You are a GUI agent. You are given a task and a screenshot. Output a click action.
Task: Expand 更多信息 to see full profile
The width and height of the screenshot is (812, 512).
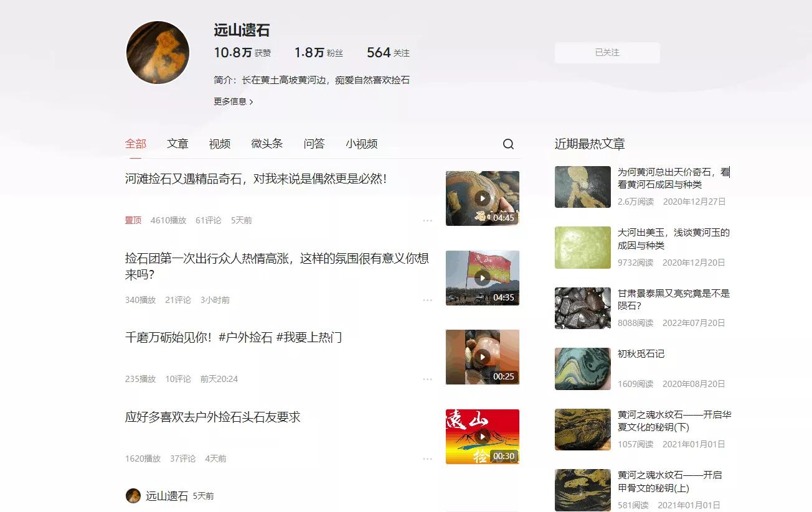(x=232, y=101)
